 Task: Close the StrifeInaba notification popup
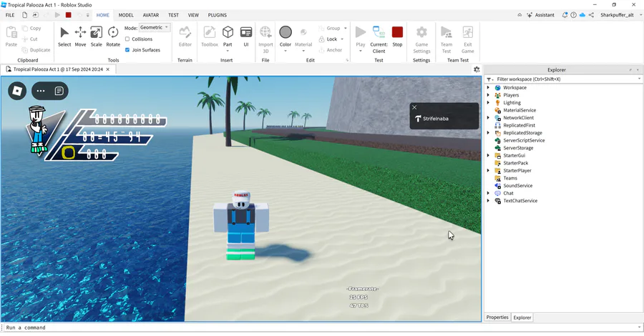(414, 107)
